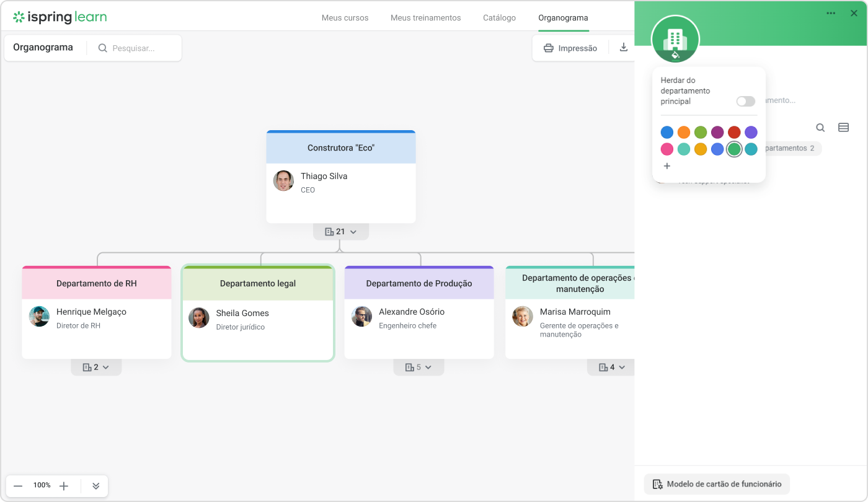Close the department side panel
868x502 pixels.
854,13
